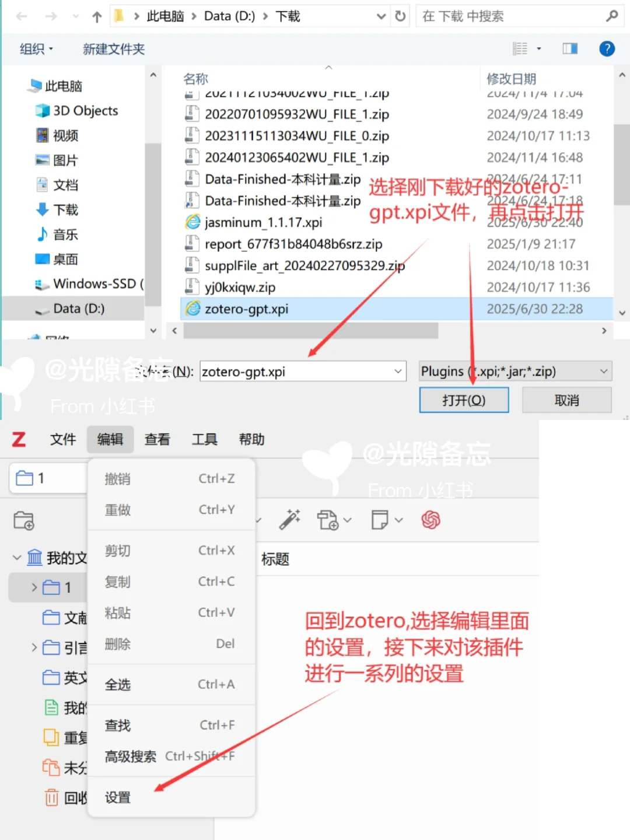Click the up-arrow to go to parent folder
630x840 pixels.
tap(96, 16)
